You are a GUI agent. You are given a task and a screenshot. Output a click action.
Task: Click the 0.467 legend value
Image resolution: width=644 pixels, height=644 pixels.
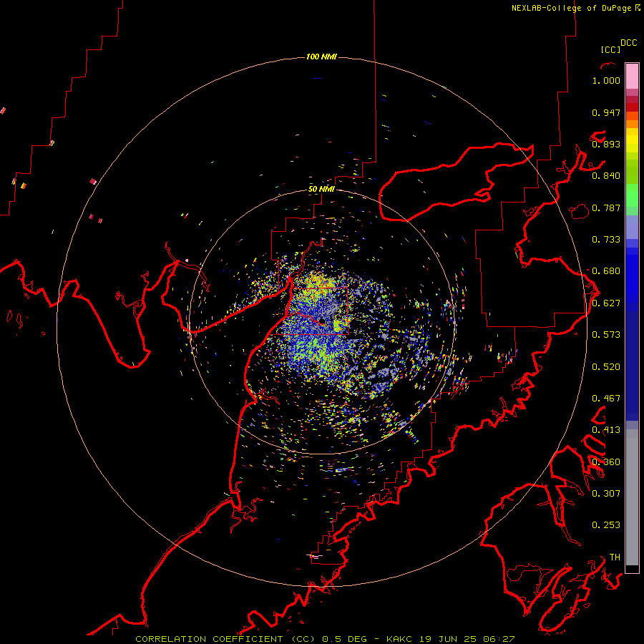coord(606,399)
